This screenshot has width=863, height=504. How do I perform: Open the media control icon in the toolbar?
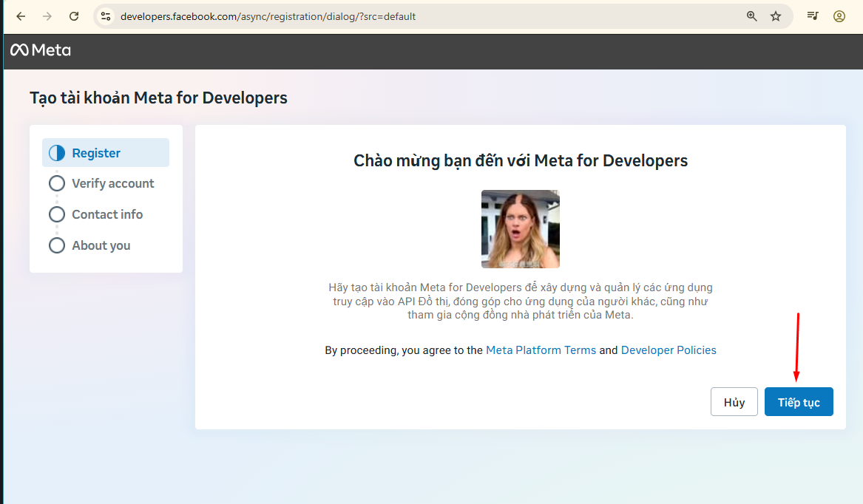coord(813,16)
